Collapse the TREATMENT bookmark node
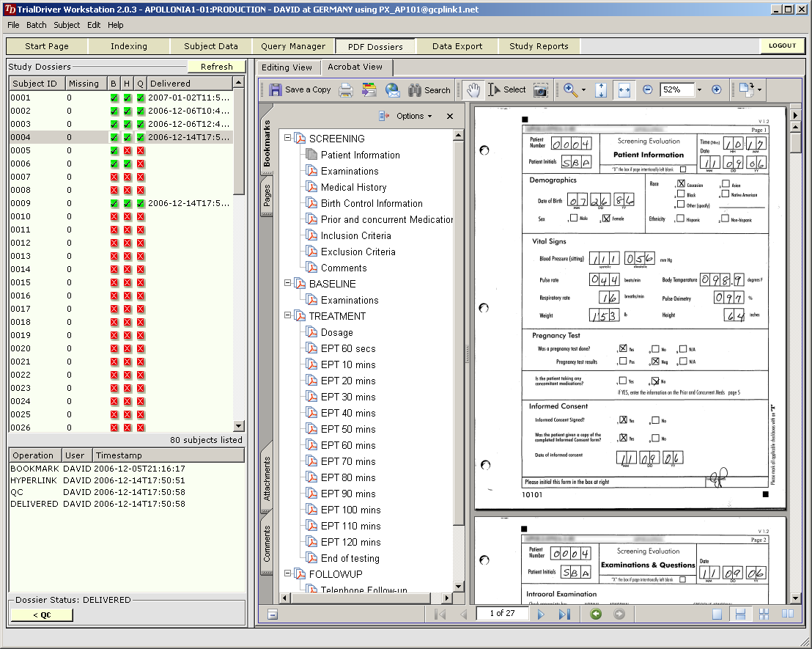 (288, 316)
